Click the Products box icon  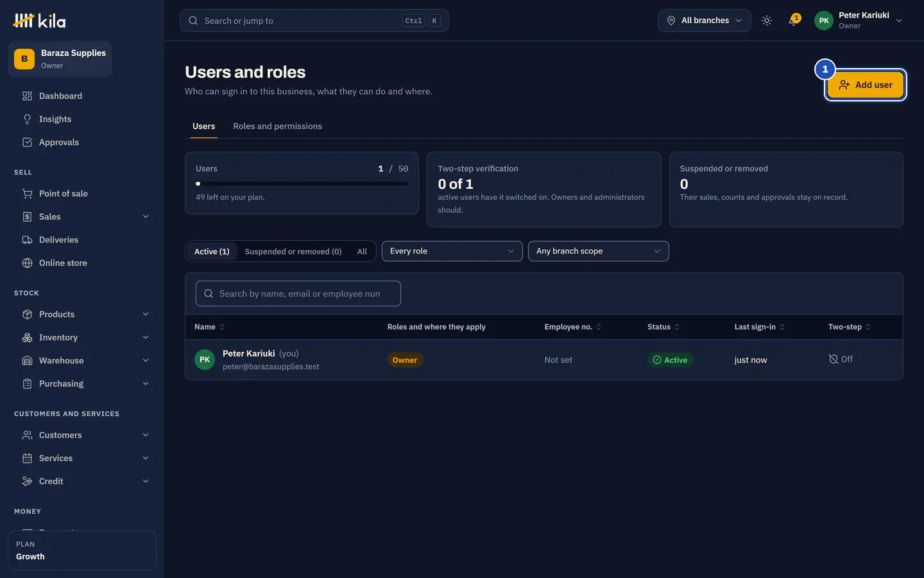27,314
